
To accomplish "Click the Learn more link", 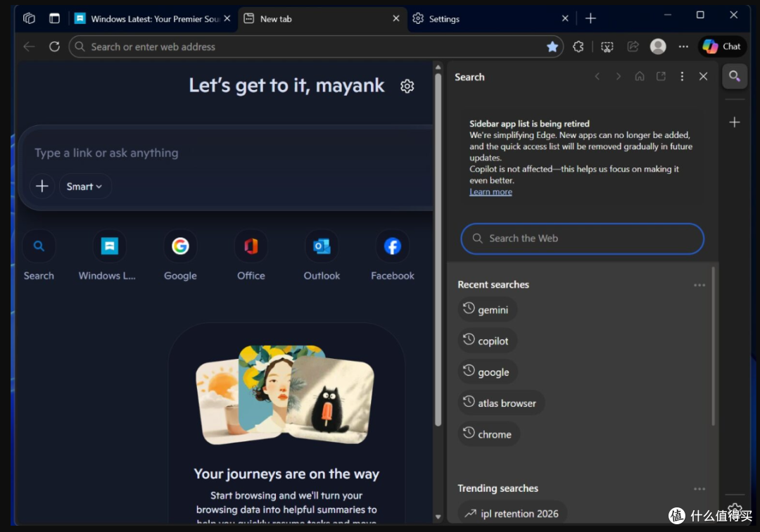I will (490, 192).
